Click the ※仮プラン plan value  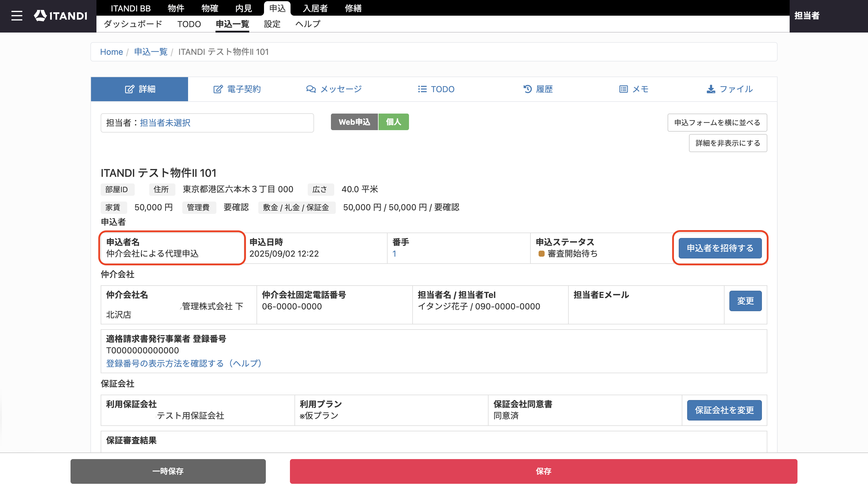[x=319, y=416]
